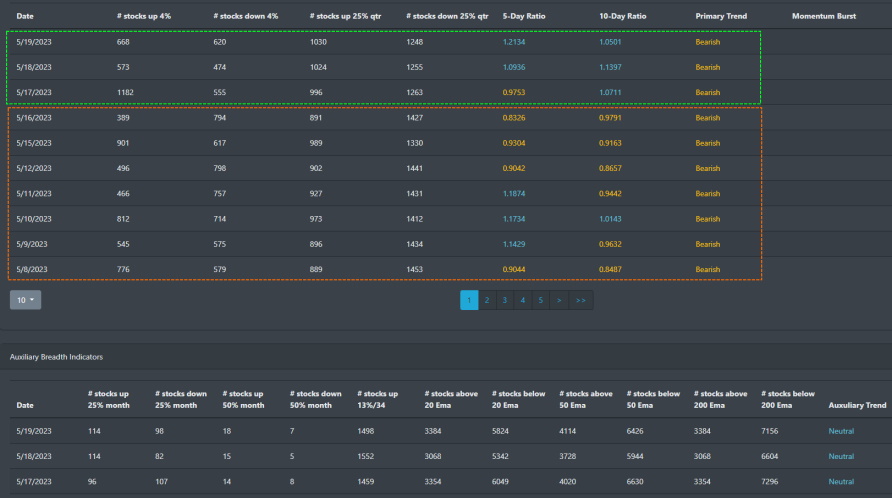Image resolution: width=892 pixels, height=498 pixels.
Task: Click '# stocks up 25% qtr' header
Action: (x=345, y=16)
